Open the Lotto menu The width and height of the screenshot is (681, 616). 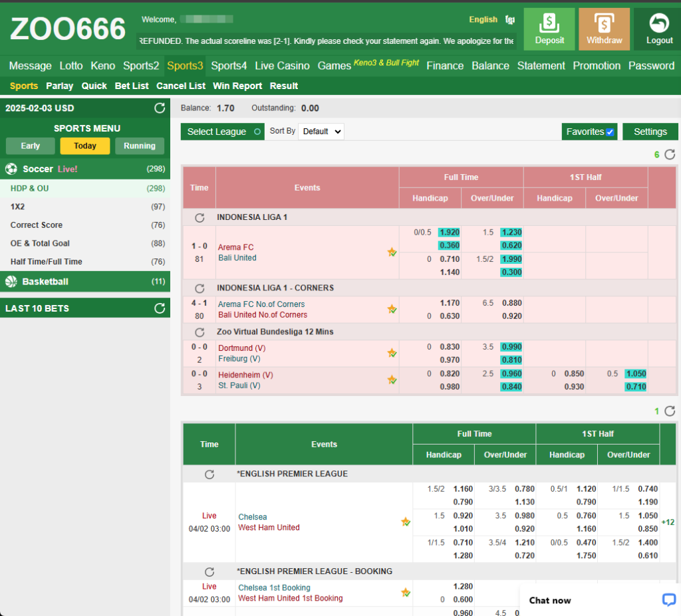(71, 66)
